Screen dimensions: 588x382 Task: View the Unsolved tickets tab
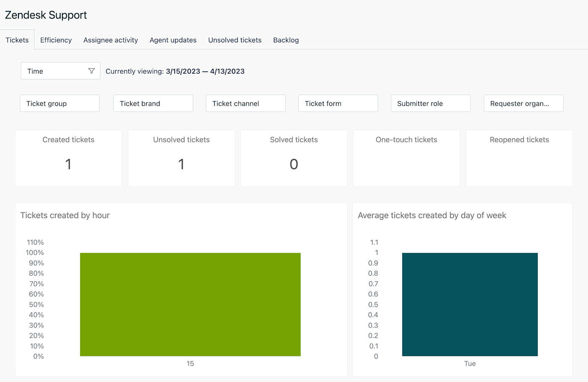[235, 40]
